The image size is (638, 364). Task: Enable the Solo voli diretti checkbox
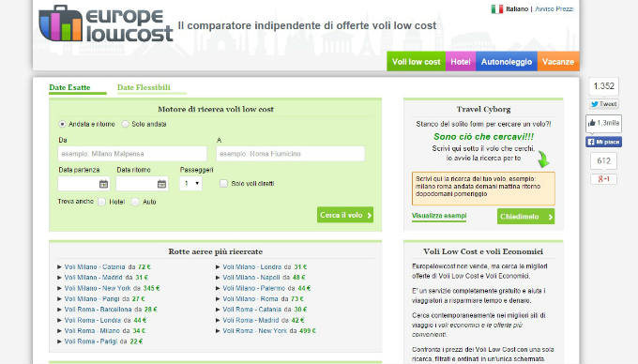(x=223, y=184)
